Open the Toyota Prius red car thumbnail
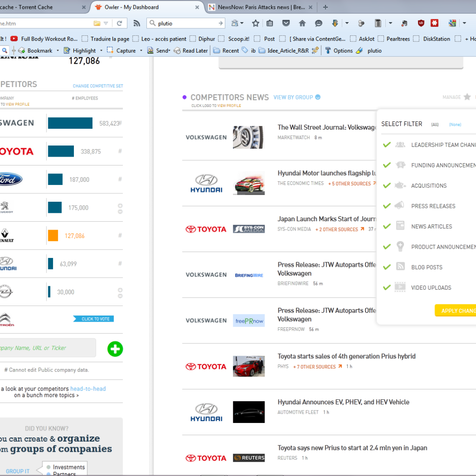 [x=249, y=366]
